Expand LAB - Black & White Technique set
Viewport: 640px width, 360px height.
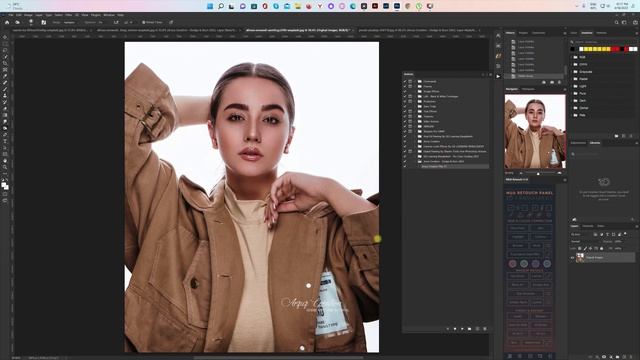(x=416, y=96)
